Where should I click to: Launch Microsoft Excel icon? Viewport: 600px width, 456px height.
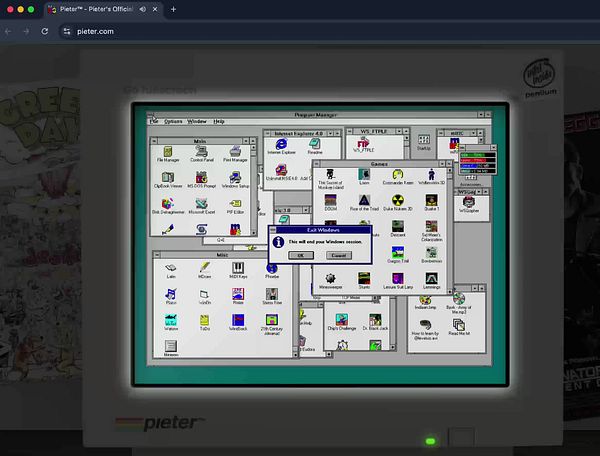pyautogui.click(x=202, y=206)
